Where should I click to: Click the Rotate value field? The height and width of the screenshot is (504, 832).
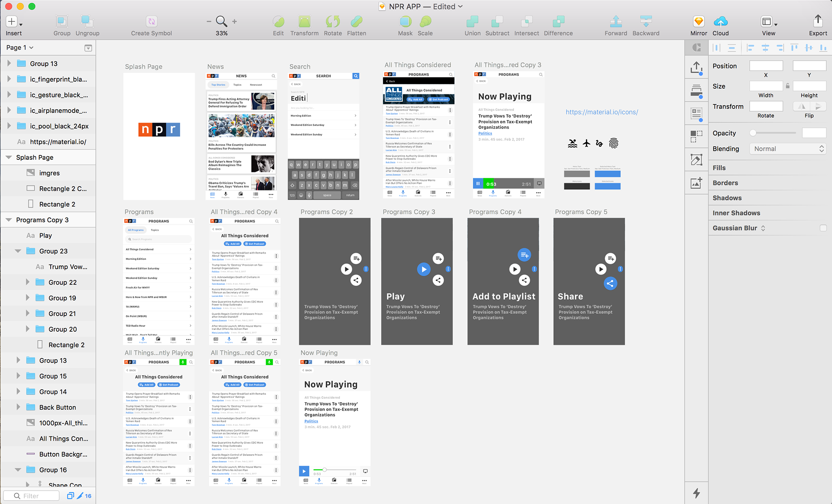[x=766, y=106]
